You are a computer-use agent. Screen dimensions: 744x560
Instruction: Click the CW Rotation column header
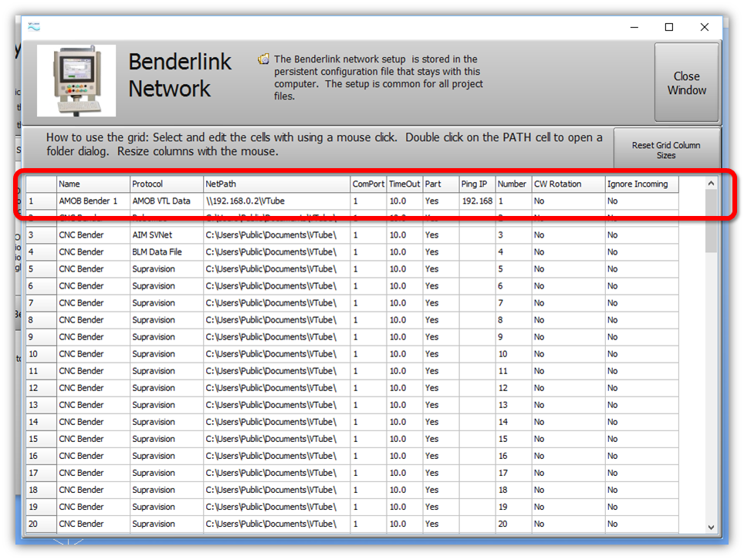(567, 184)
